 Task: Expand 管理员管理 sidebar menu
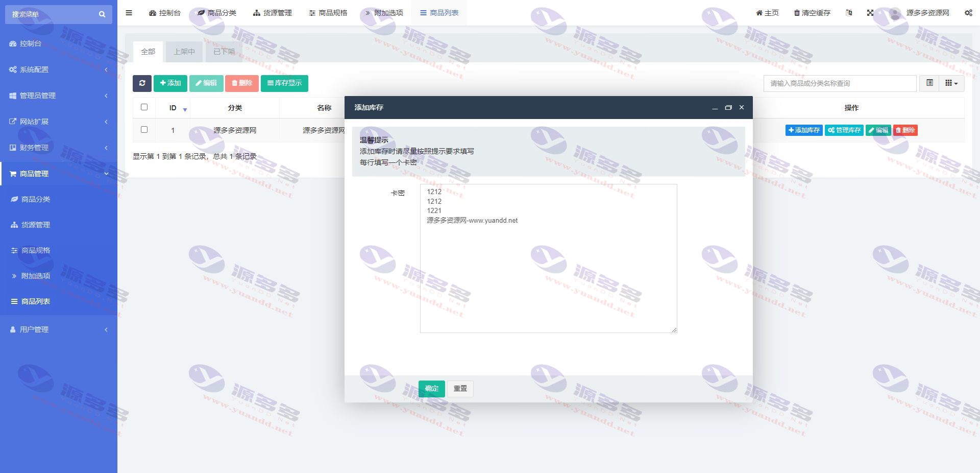click(59, 96)
